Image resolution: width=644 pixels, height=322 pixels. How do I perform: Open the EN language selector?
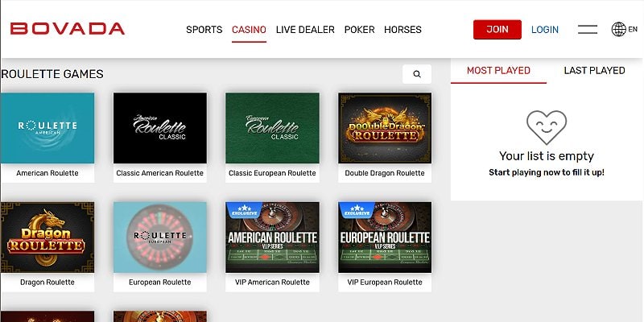[x=633, y=30]
